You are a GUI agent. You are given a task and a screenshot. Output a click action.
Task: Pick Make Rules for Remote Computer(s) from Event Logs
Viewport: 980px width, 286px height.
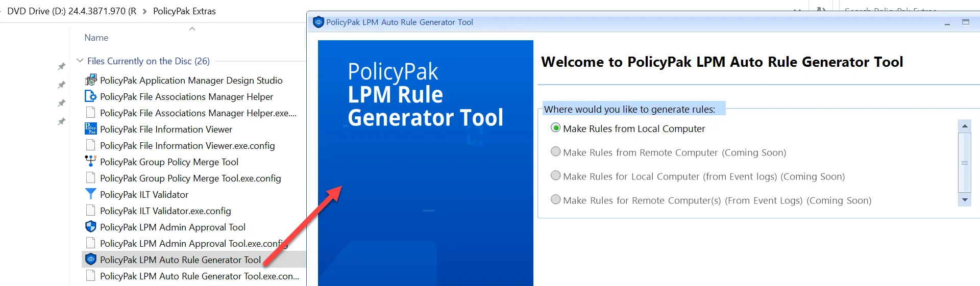[x=556, y=200]
